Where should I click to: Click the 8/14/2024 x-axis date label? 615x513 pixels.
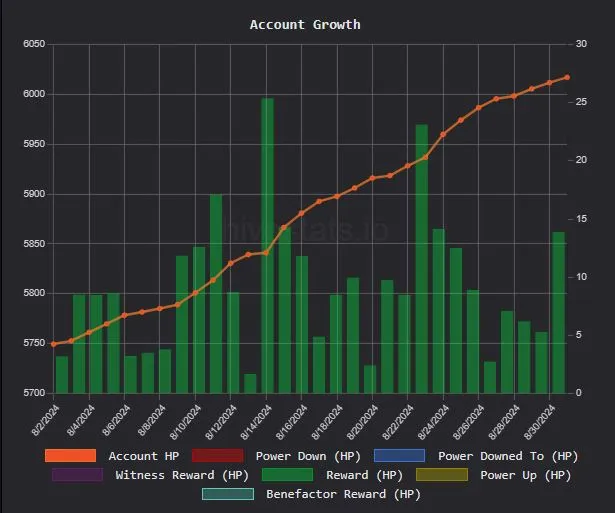(x=256, y=422)
